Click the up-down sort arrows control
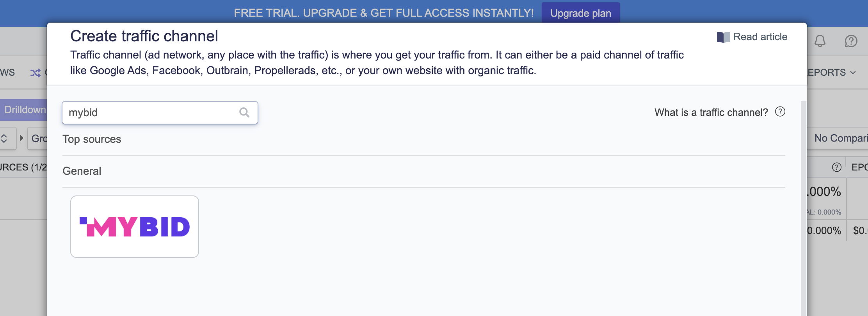 [4, 138]
